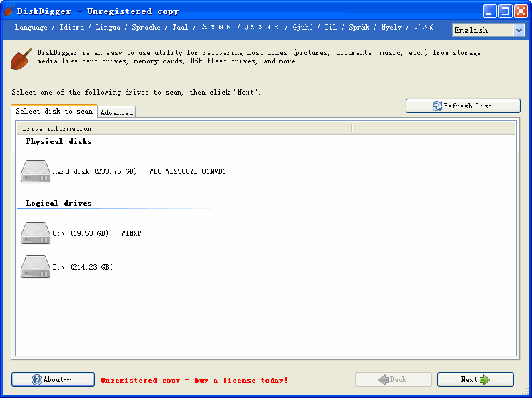Choose the D:\ (214.23 GB) drive
The height and width of the screenshot is (398, 532).
[x=83, y=267]
